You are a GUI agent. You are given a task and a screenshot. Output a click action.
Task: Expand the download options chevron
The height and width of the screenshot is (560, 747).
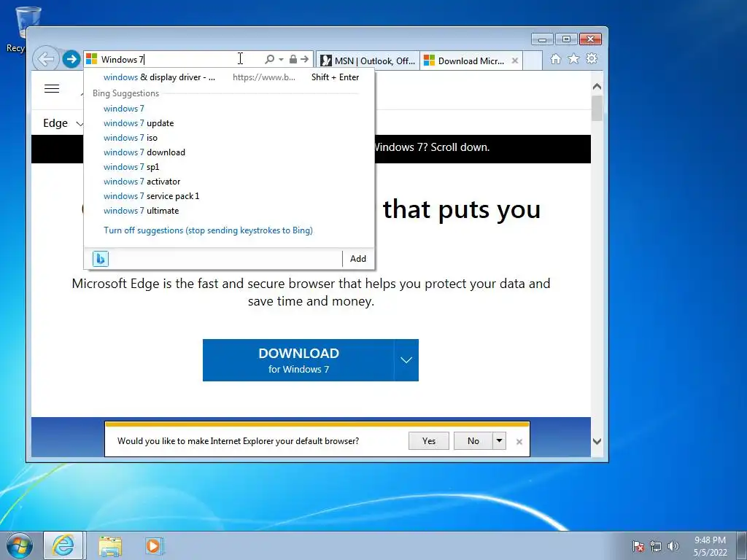pyautogui.click(x=406, y=360)
